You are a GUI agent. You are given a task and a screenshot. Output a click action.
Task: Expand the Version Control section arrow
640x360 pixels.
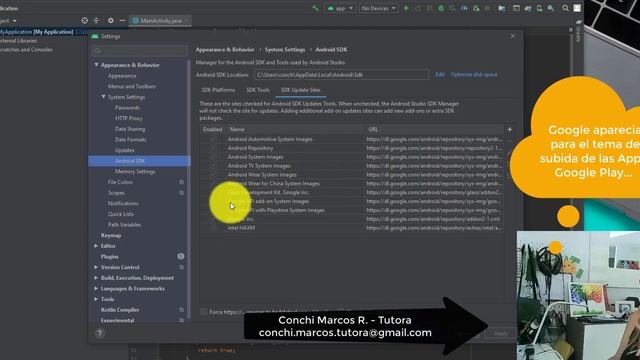pyautogui.click(x=96, y=267)
